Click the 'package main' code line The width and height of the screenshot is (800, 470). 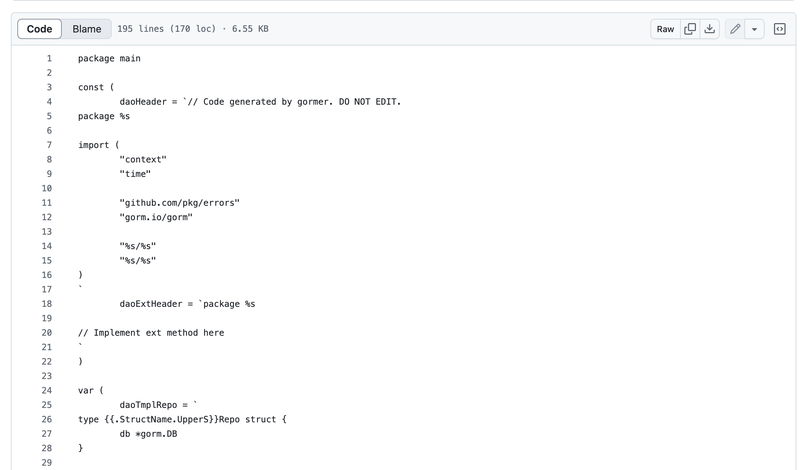(109, 59)
